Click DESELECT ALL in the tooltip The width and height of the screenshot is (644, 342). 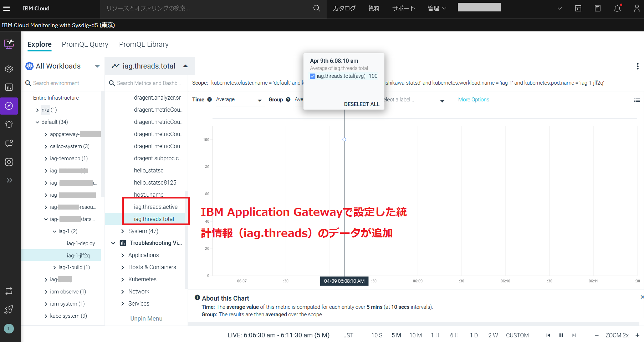[x=362, y=104]
